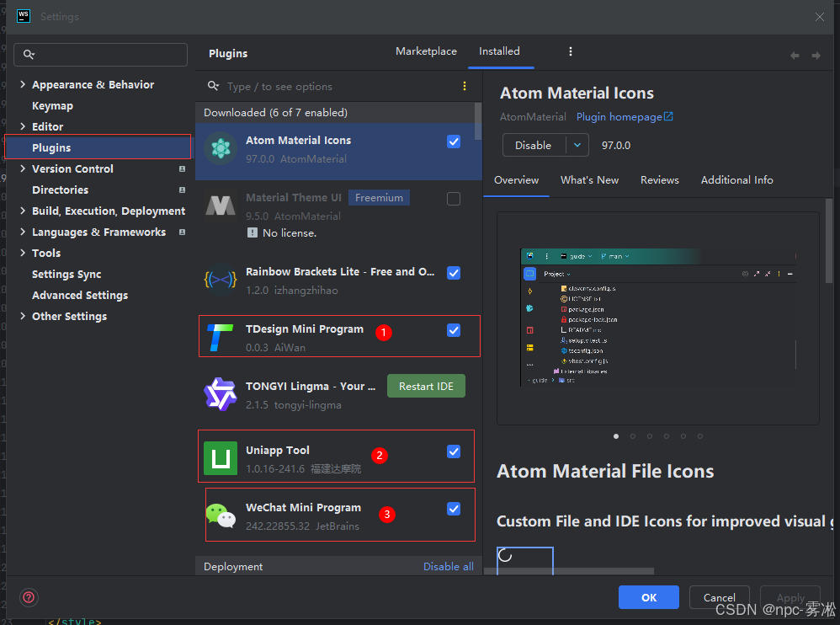The image size is (840, 625).
Task: Click project-level icon beside Version Control
Action: (182, 168)
